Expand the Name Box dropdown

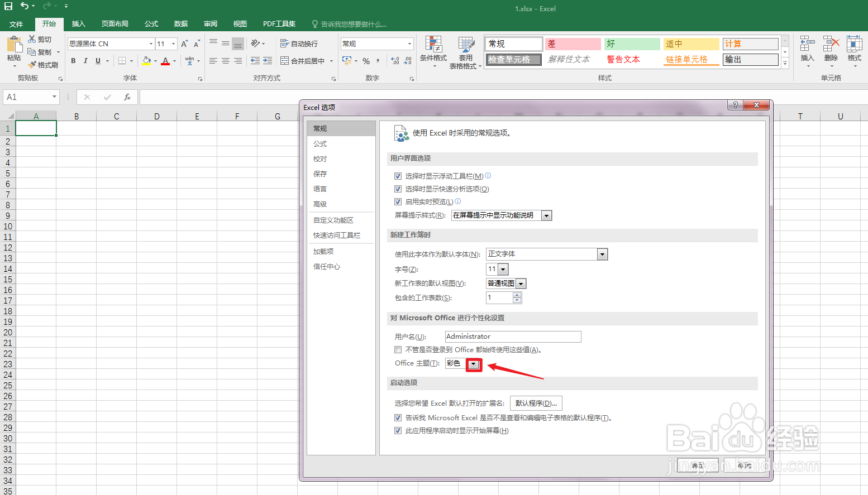click(54, 97)
